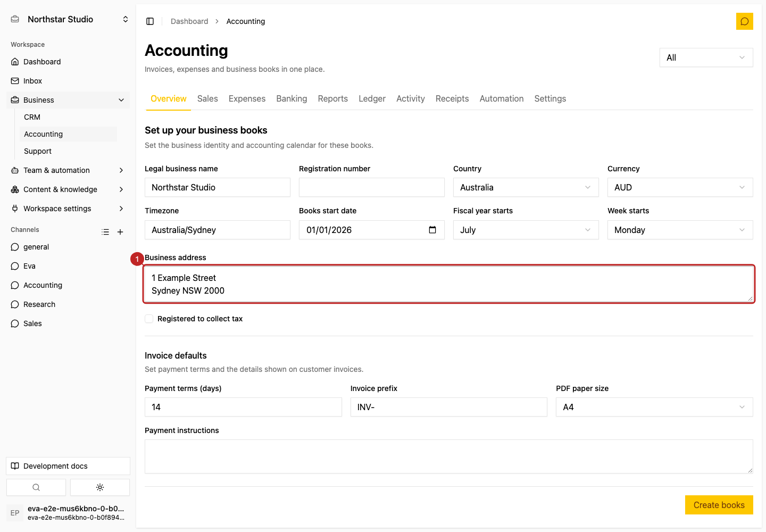Open the PDF paper size dropdown
This screenshot has width=766, height=532.
pyautogui.click(x=654, y=407)
